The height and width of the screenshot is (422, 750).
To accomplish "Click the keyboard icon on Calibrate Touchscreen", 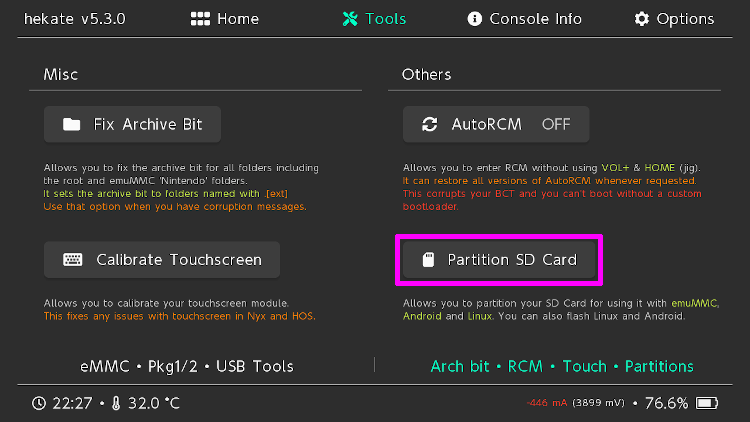I will pyautogui.click(x=73, y=259).
